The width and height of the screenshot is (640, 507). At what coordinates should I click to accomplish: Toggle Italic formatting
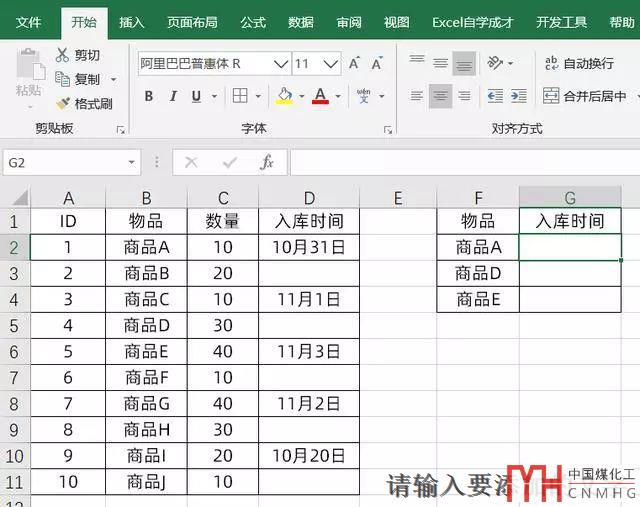pyautogui.click(x=173, y=96)
